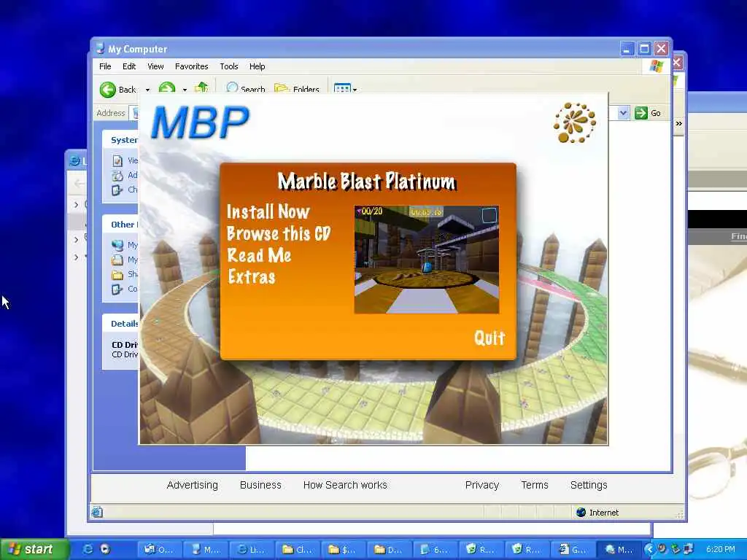Open View menu in My Computer
The image size is (747, 560).
click(x=155, y=66)
